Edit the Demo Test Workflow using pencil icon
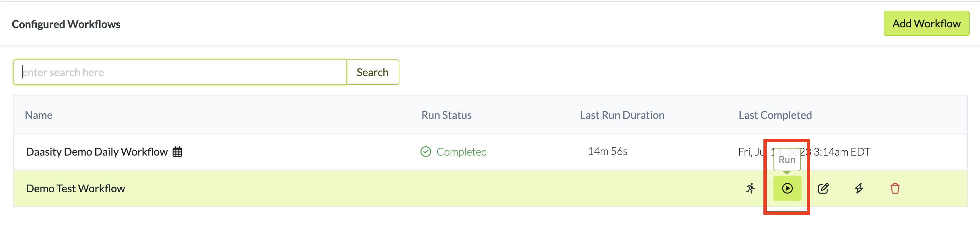The image size is (980, 227). [x=823, y=188]
